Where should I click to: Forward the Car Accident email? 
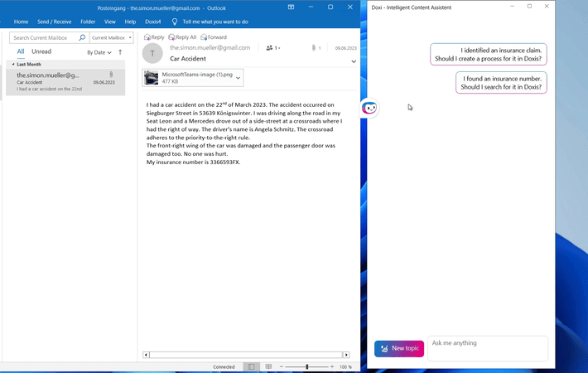pyautogui.click(x=204, y=37)
